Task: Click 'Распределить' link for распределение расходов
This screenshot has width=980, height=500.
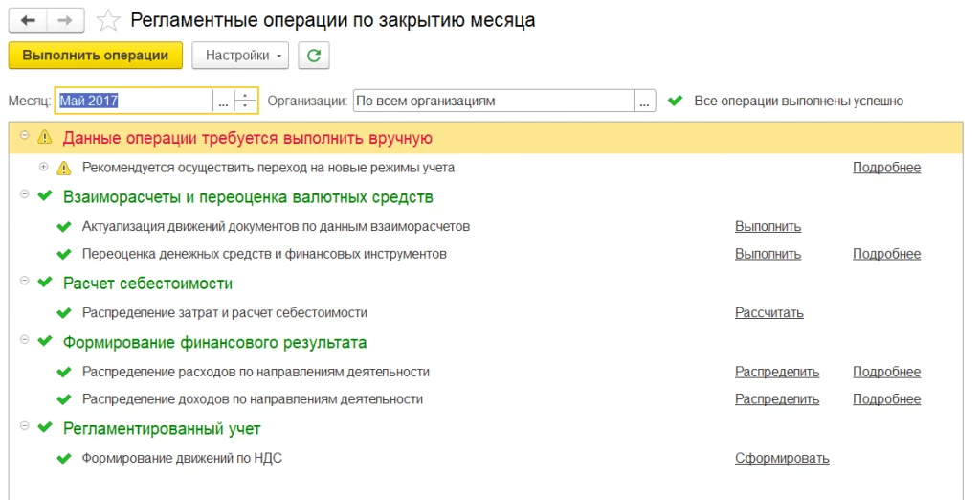Action: coord(777,372)
